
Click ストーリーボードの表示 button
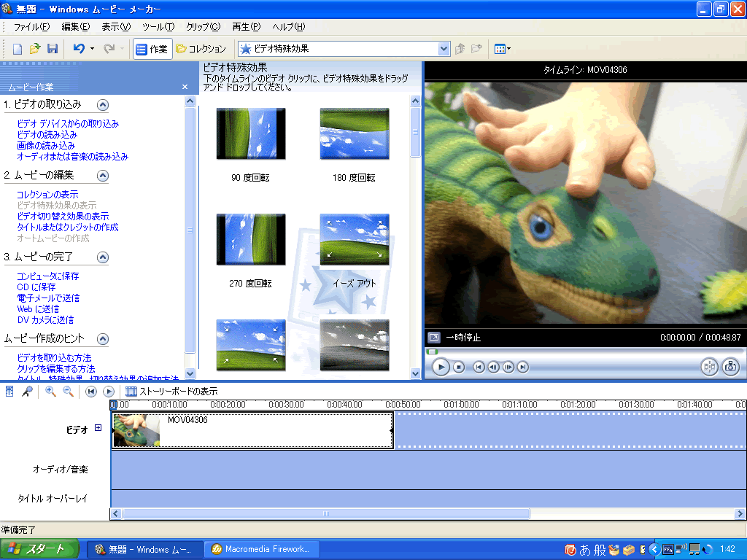point(171,392)
